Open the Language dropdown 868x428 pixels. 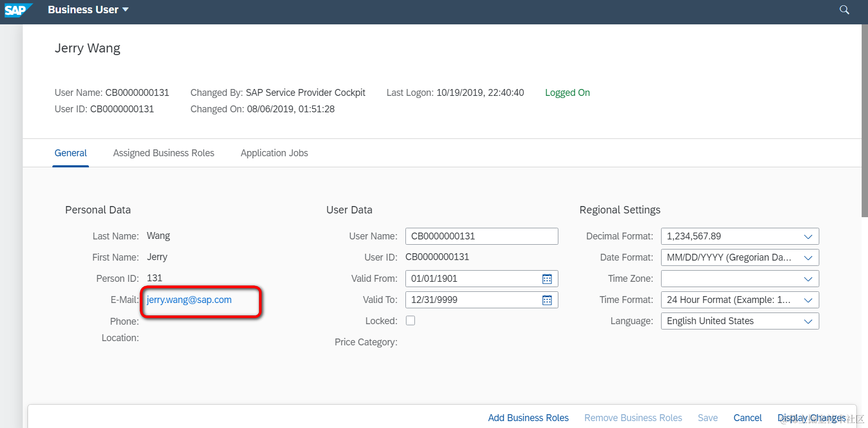[x=740, y=321]
